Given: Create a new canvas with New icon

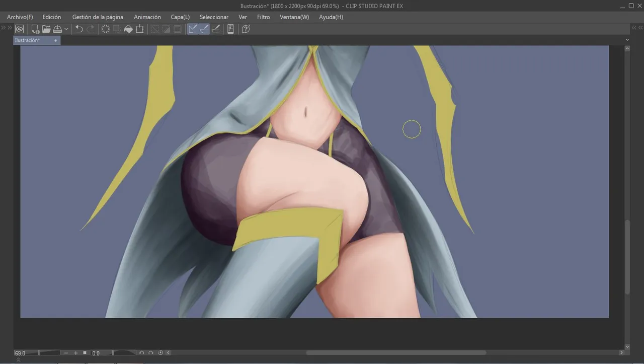Looking at the screenshot, I should 35,29.
